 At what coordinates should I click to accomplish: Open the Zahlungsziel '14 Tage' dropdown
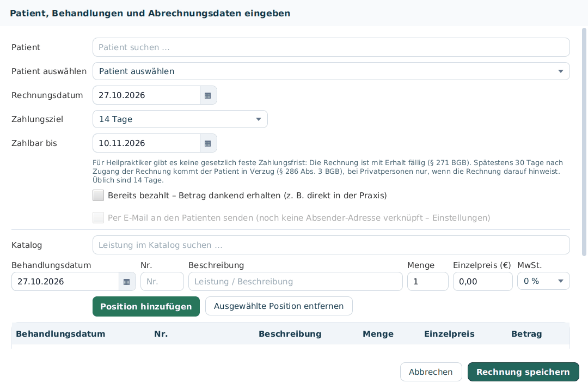pos(180,119)
